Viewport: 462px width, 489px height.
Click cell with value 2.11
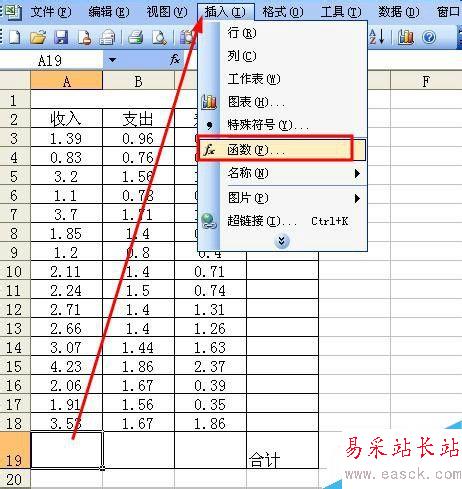66,271
